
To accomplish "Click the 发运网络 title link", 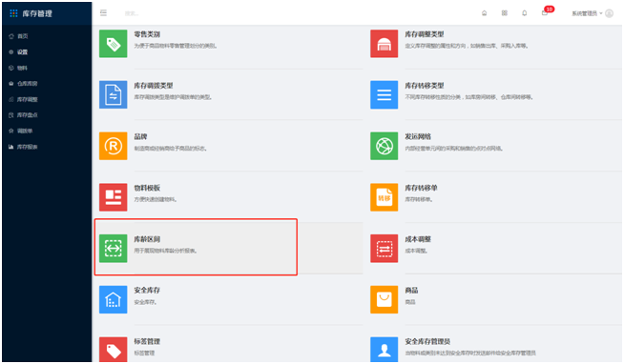I will pyautogui.click(x=418, y=136).
